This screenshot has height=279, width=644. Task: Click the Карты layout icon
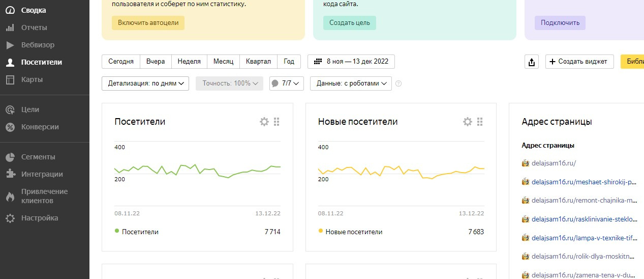[10, 79]
